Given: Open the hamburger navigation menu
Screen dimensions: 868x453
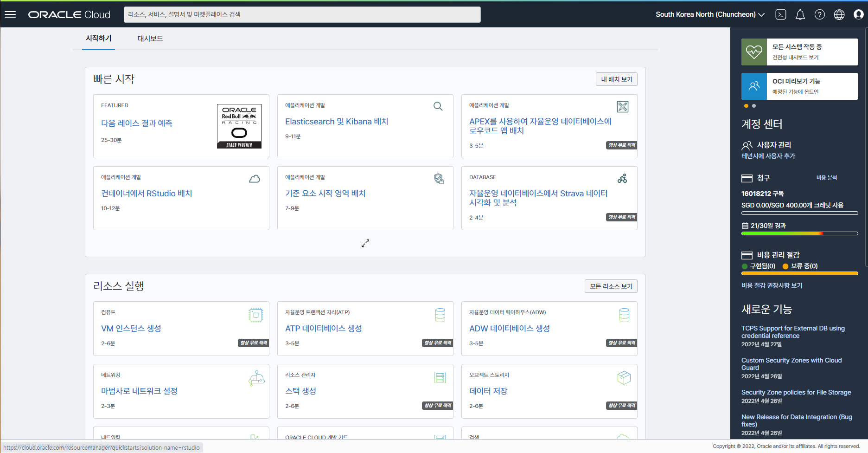Looking at the screenshot, I should tap(10, 14).
